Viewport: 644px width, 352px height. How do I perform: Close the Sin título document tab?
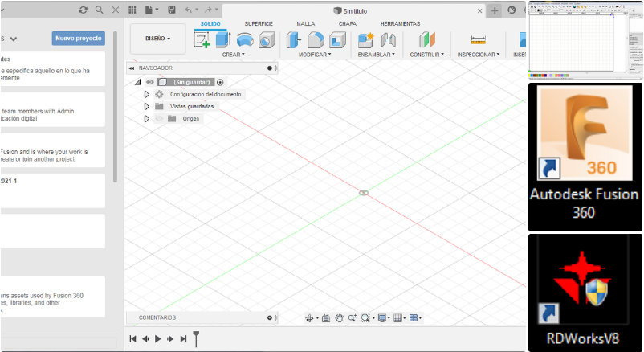point(479,11)
